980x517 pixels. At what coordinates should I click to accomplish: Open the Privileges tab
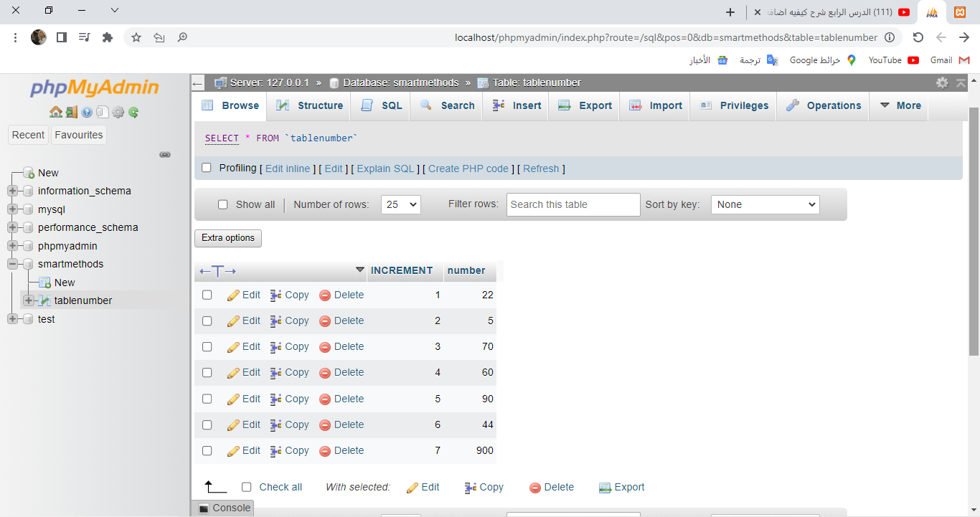tap(732, 105)
